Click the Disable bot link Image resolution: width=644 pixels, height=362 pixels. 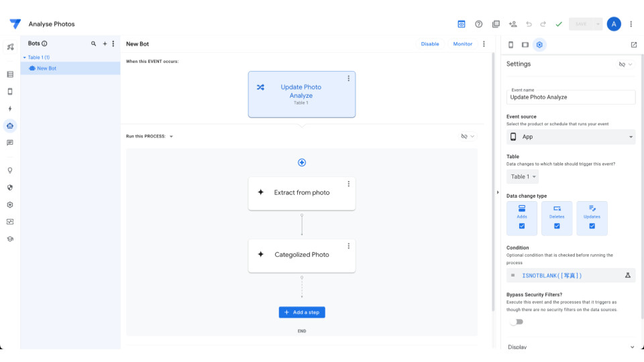(x=430, y=44)
